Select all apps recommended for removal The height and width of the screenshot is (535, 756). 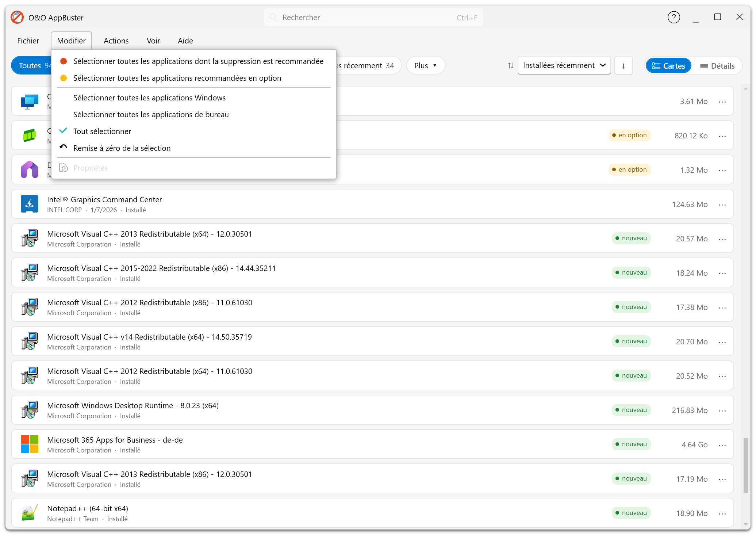coord(194,61)
